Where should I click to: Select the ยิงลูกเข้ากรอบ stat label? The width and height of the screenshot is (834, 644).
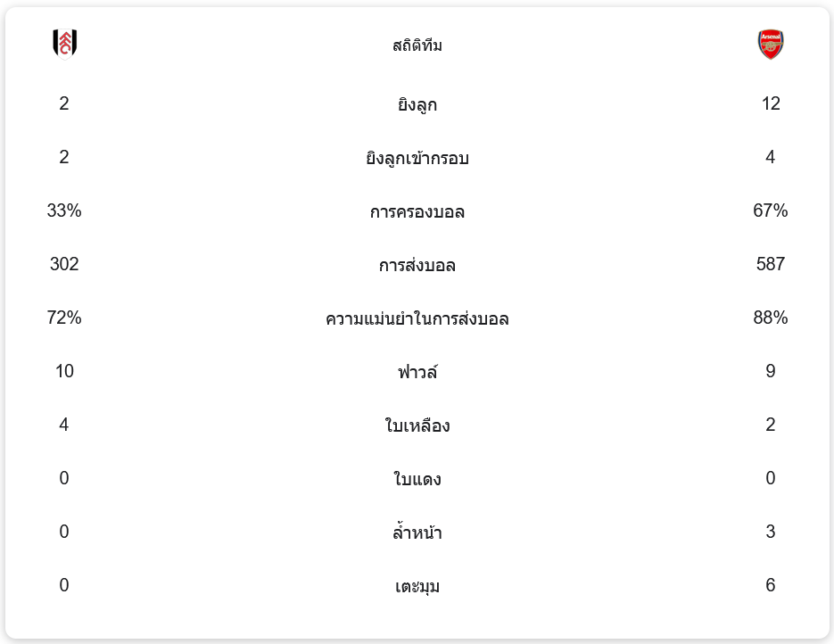coord(417,159)
